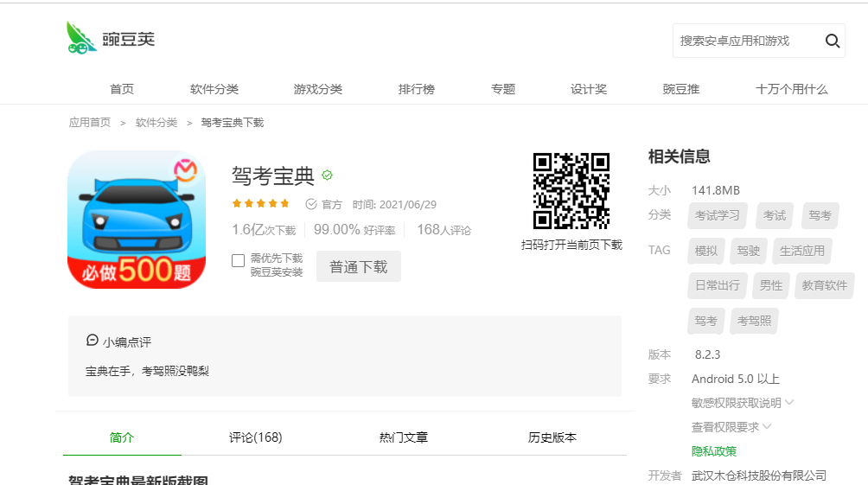Click the 时间: 2021/06/29 text
Image resolution: width=868 pixels, height=485 pixels.
tap(394, 205)
